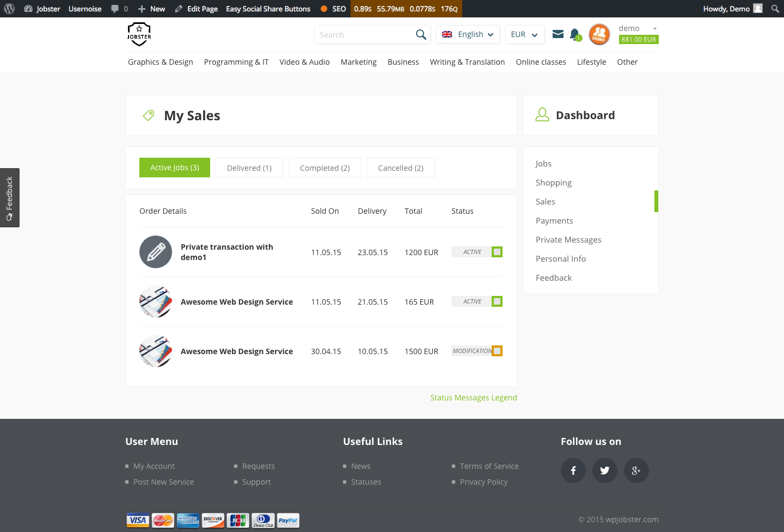Open the Google Plus icon in footer
Viewport: 784px width, 532px height.
coord(636,471)
